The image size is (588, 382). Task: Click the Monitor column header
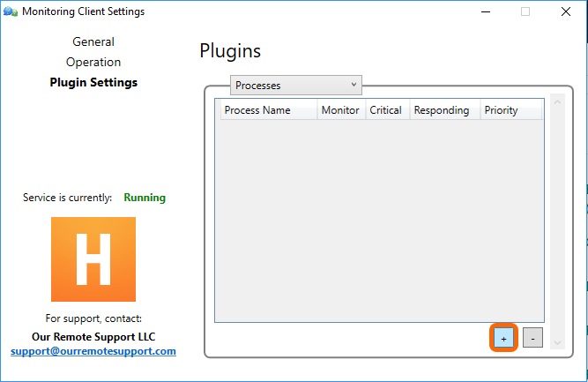(x=341, y=110)
